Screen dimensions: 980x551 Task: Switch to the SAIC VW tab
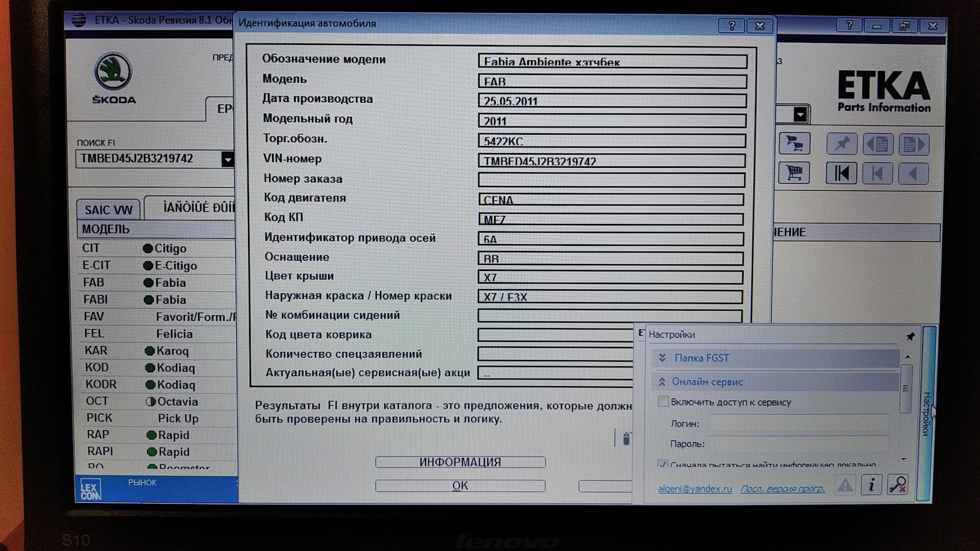pos(108,210)
